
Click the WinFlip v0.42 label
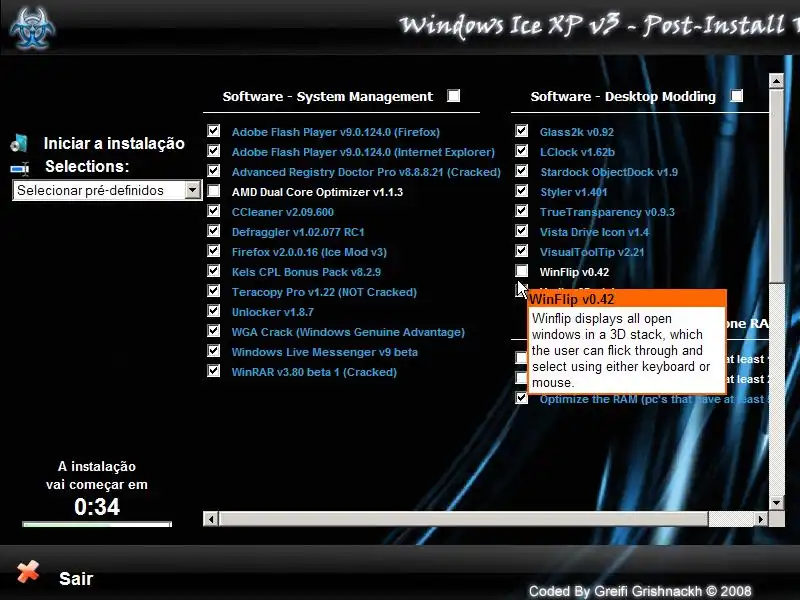574,272
